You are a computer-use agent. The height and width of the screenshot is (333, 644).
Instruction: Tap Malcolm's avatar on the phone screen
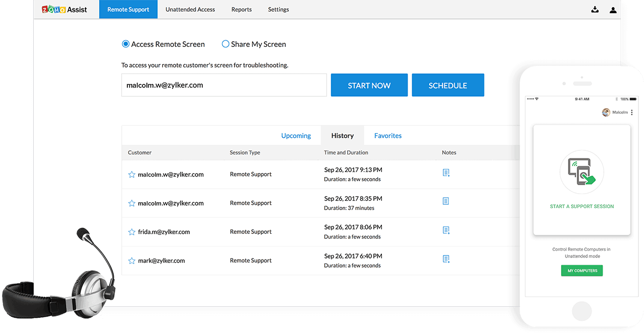tap(606, 112)
